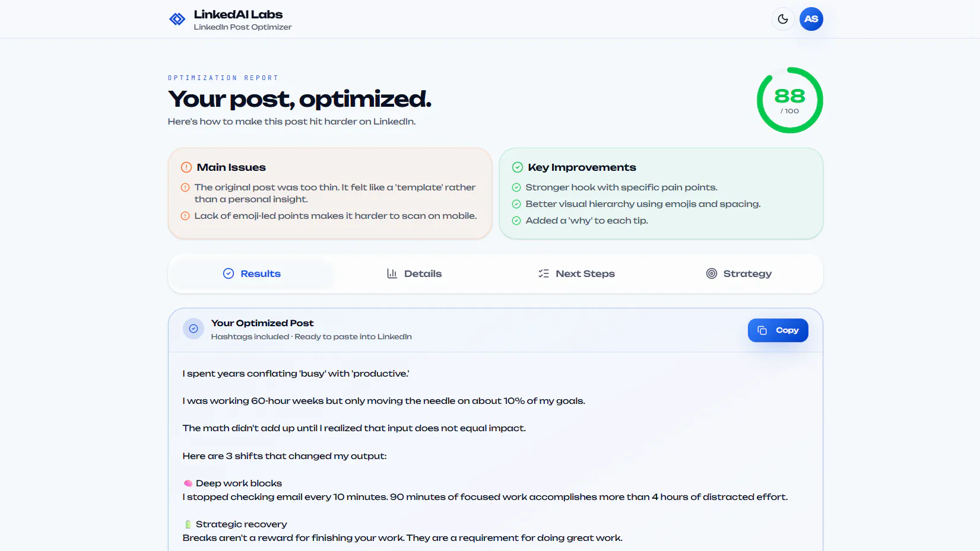
Task: Click the Main Issues warning icon
Action: click(186, 167)
